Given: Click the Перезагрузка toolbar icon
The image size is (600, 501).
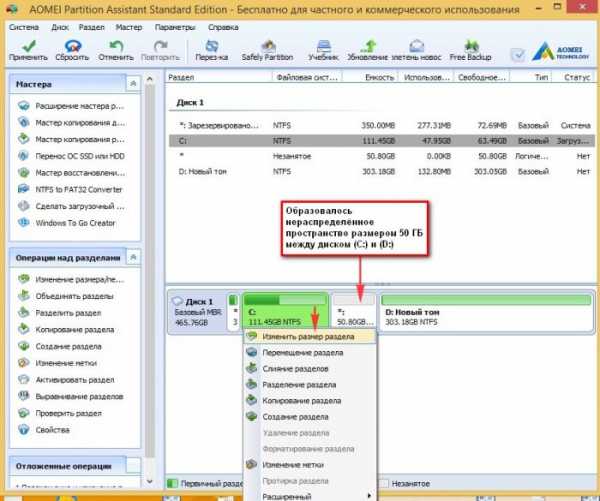Looking at the screenshot, I should 212,51.
